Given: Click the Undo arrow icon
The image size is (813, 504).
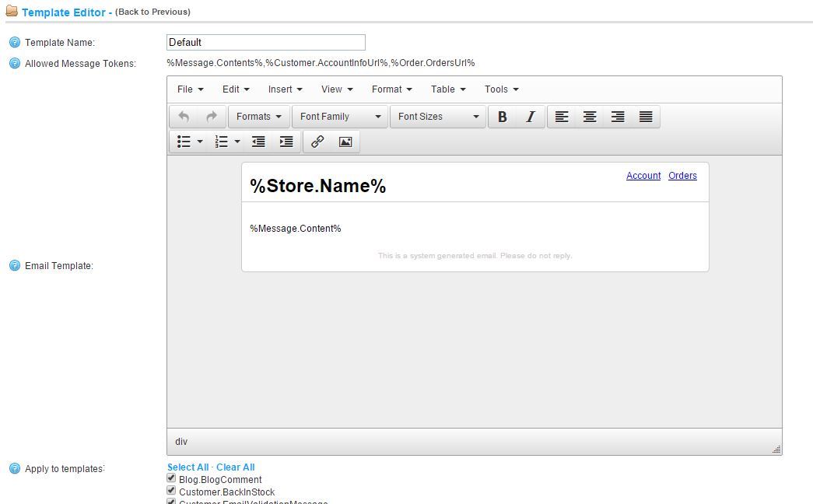Looking at the screenshot, I should 184,117.
